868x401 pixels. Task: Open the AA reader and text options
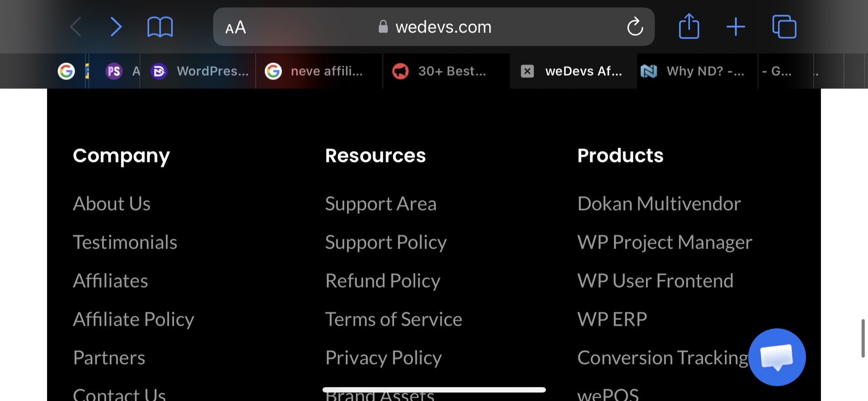(x=235, y=28)
